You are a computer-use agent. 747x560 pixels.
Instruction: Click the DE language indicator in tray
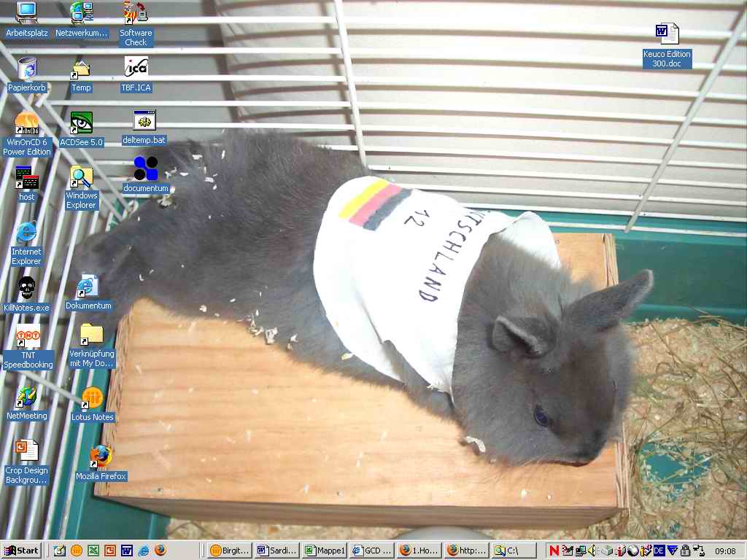click(x=659, y=551)
